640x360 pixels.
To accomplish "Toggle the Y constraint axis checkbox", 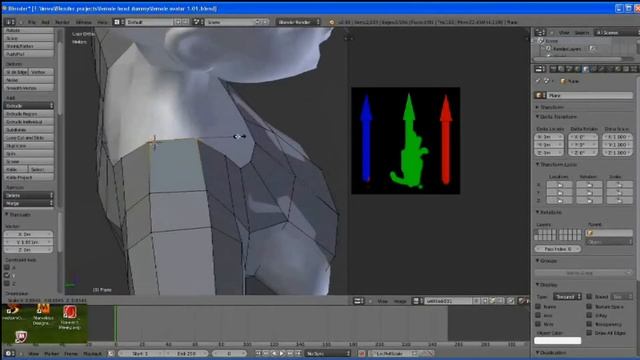I will [7, 276].
